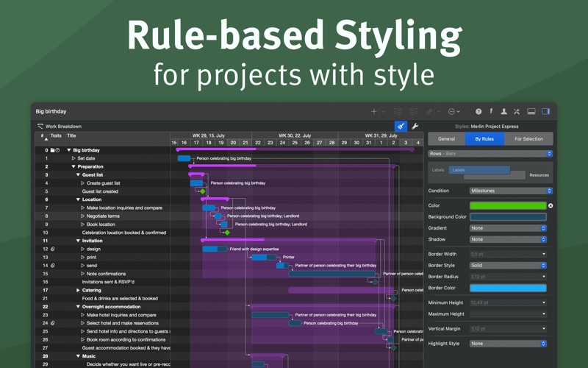The height and width of the screenshot is (368, 588).
Task: Click the help question mark icon
Action: (x=478, y=112)
